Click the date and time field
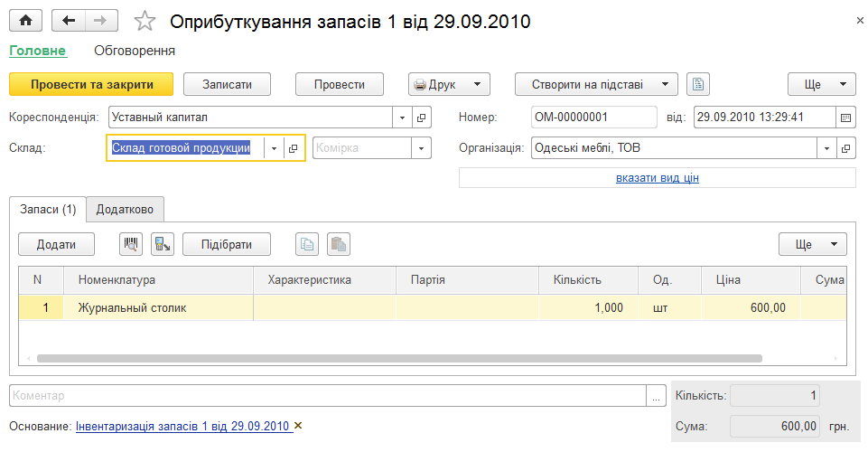 click(x=764, y=118)
